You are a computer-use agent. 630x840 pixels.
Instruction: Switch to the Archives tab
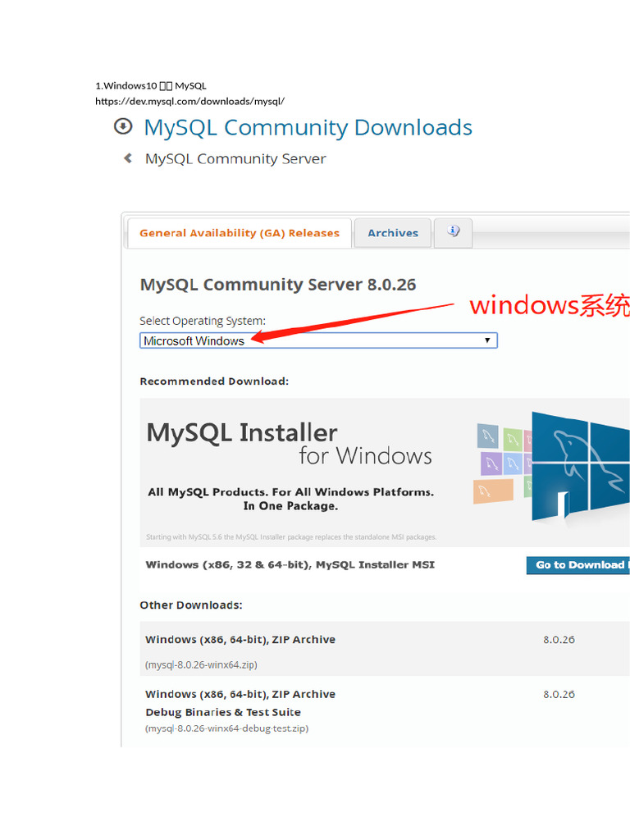(393, 233)
